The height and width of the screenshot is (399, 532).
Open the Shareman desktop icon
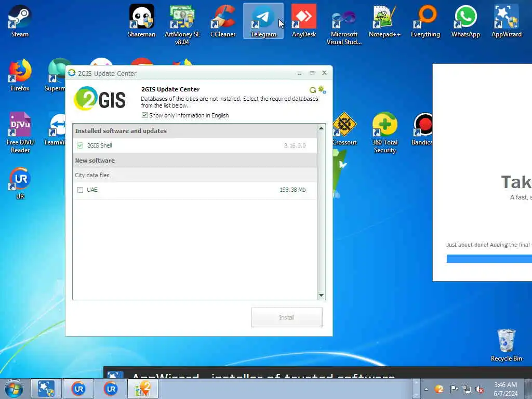pyautogui.click(x=141, y=21)
